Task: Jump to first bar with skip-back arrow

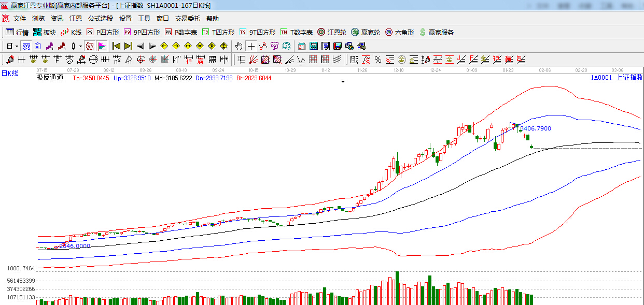Action: pyautogui.click(x=116, y=46)
